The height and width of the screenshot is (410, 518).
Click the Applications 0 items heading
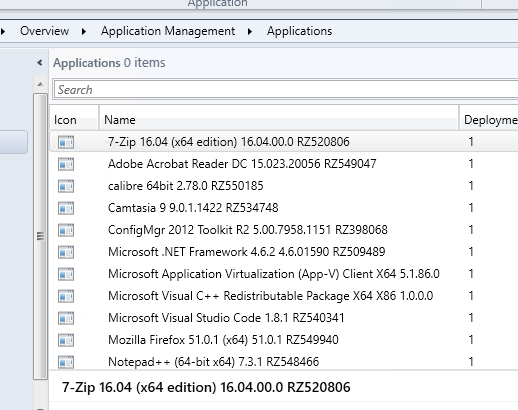click(x=109, y=63)
